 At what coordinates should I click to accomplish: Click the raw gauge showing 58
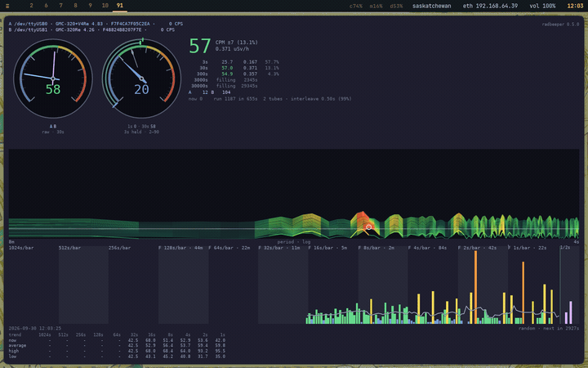(x=53, y=79)
